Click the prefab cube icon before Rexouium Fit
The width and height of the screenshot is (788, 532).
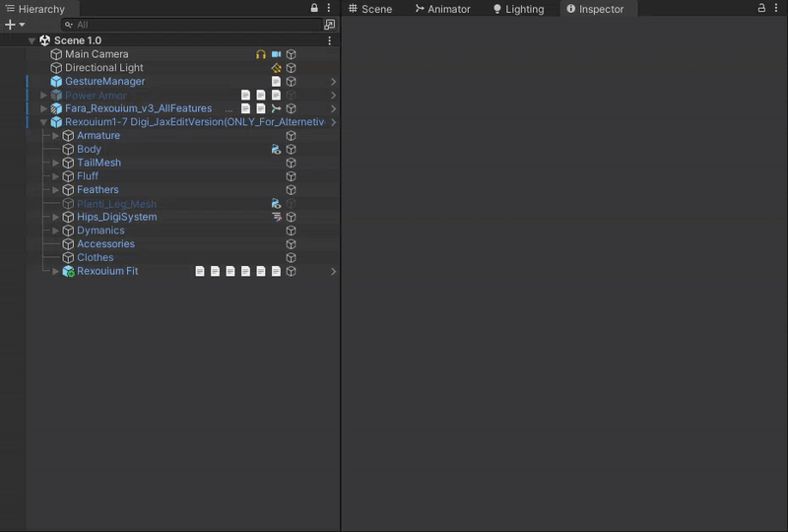[x=68, y=272]
